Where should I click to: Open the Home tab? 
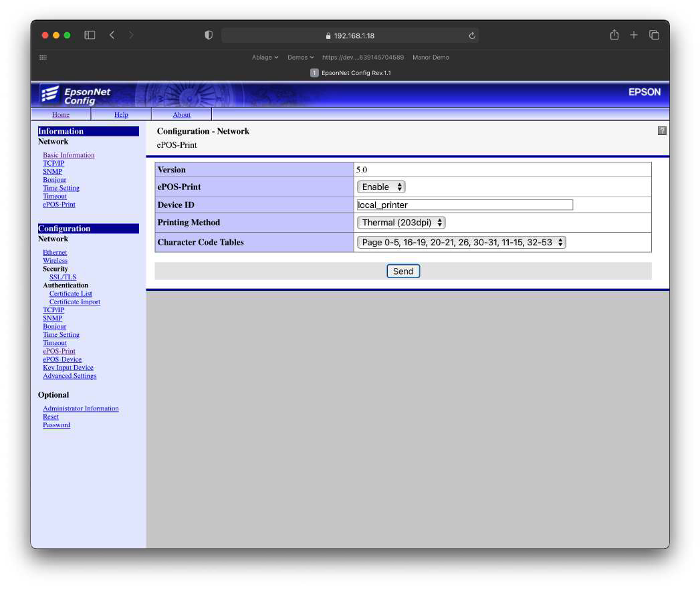[x=61, y=115]
